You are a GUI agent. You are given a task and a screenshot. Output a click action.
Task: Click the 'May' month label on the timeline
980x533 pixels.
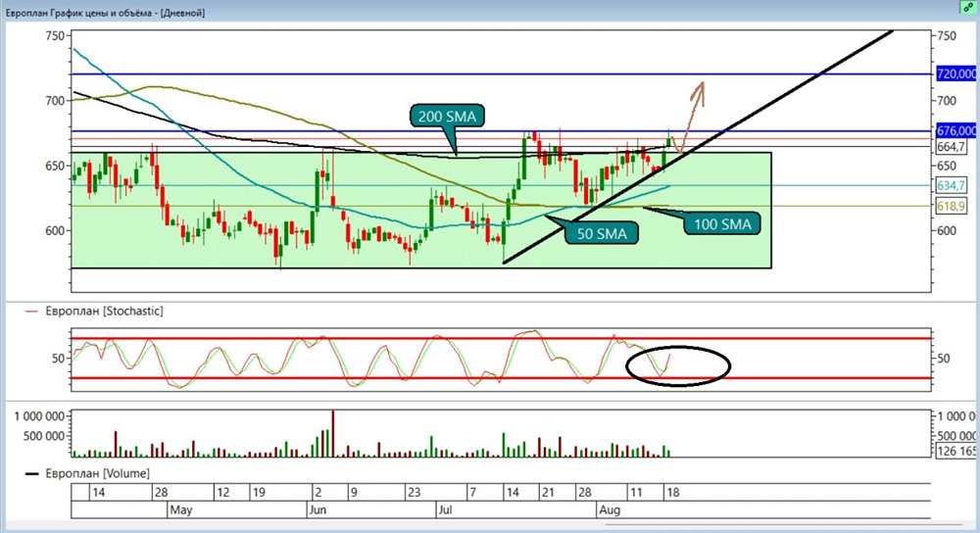point(180,509)
